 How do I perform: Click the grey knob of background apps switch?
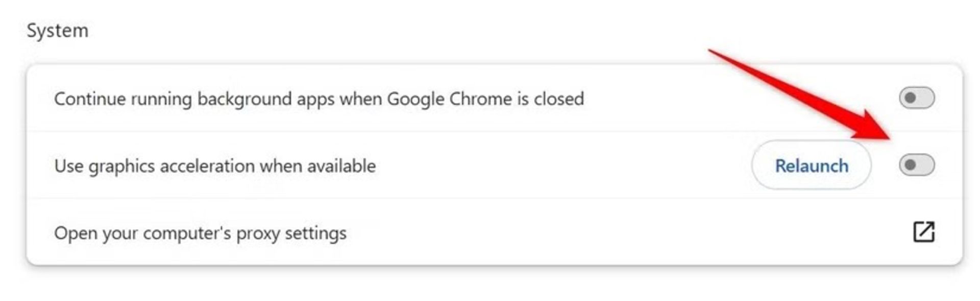click(x=910, y=98)
